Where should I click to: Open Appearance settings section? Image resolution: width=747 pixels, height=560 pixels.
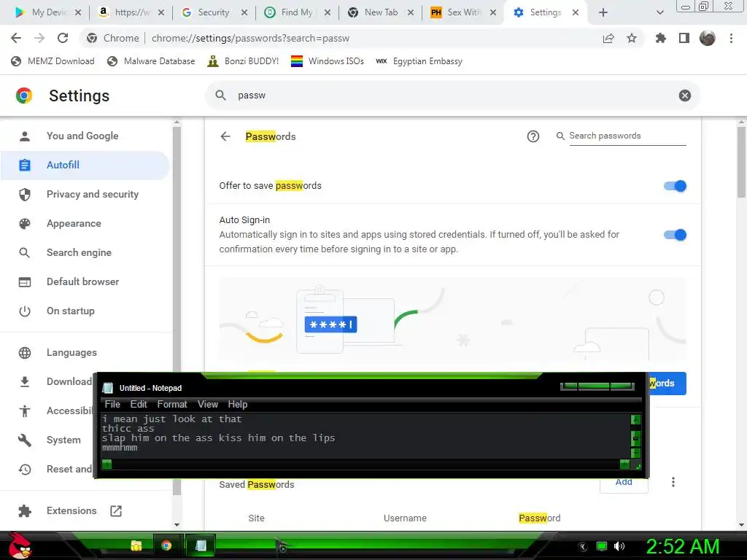[86, 223]
